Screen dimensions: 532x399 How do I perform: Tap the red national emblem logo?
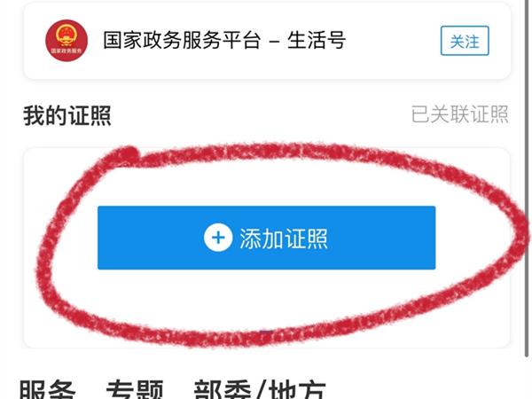66,41
